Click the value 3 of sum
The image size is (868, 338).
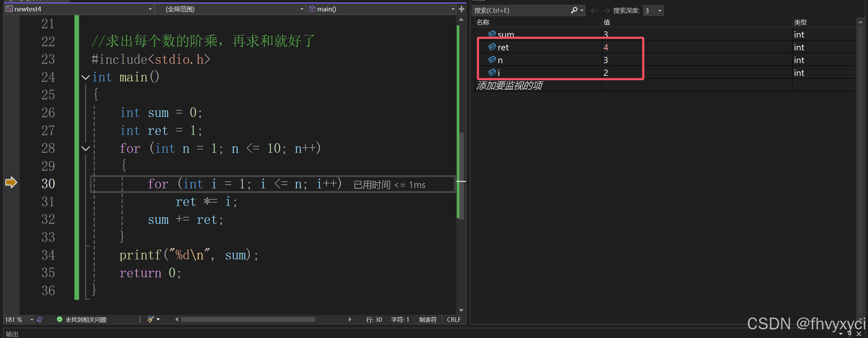point(606,34)
